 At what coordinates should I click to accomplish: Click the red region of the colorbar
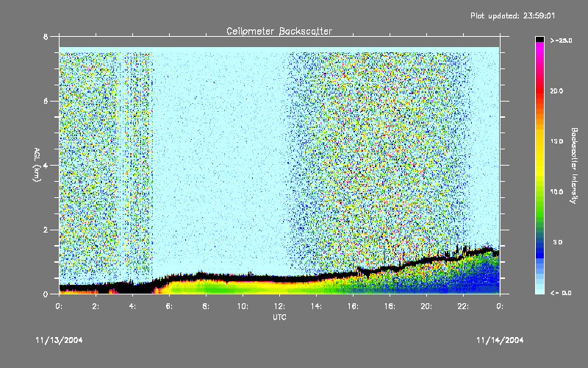click(x=539, y=92)
